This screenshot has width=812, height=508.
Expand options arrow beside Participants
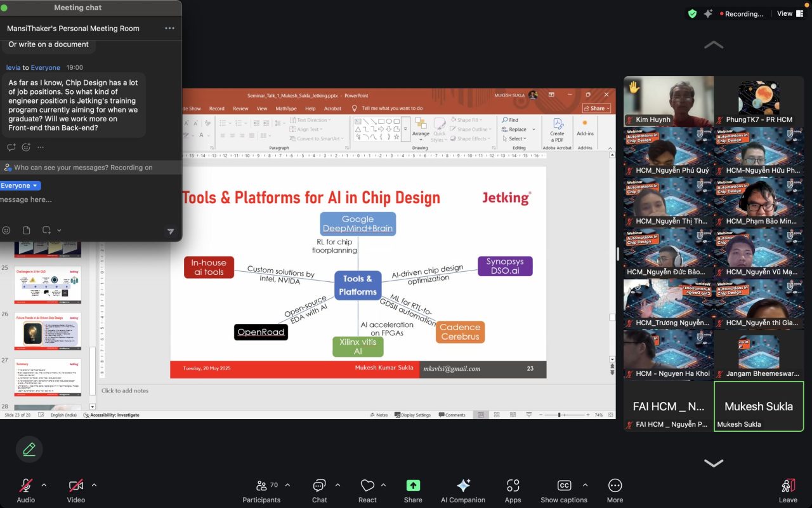(x=287, y=485)
